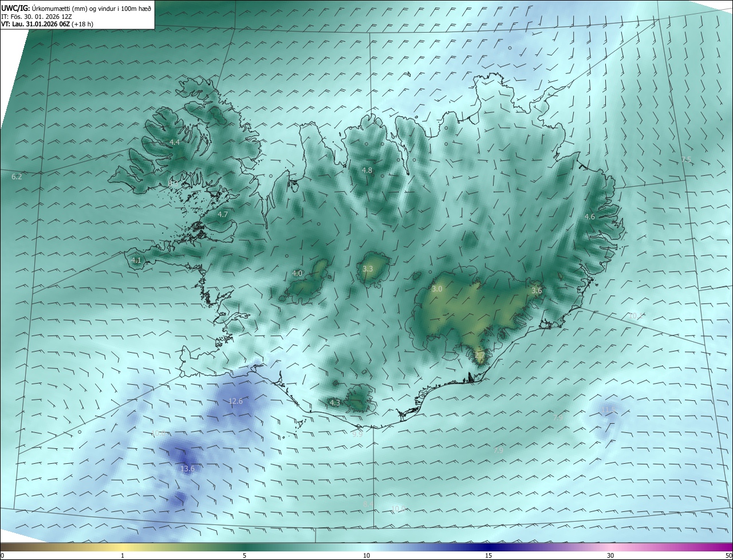The width and height of the screenshot is (733, 560).
Task: Click the colour scale tick label 10
Action: [x=366, y=555]
